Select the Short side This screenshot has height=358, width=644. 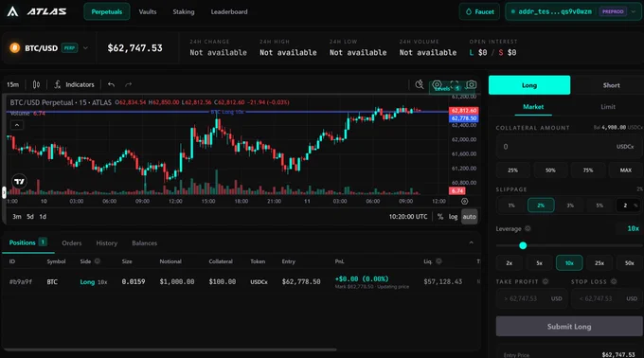[611, 85]
